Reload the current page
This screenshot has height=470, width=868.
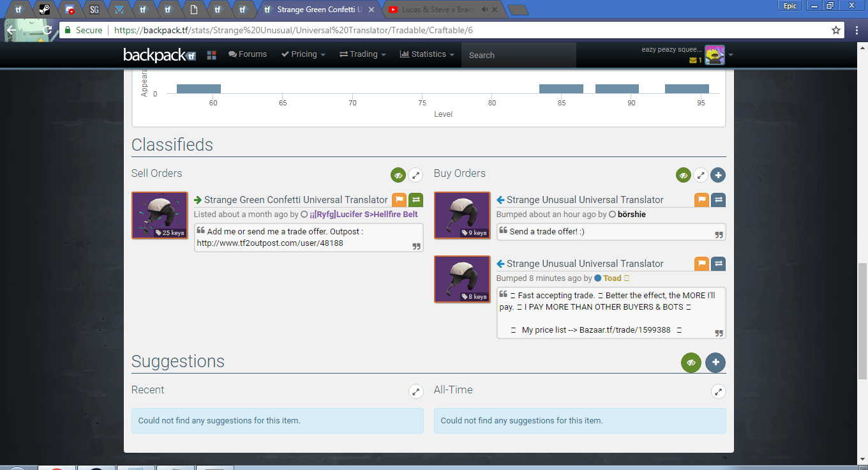47,30
